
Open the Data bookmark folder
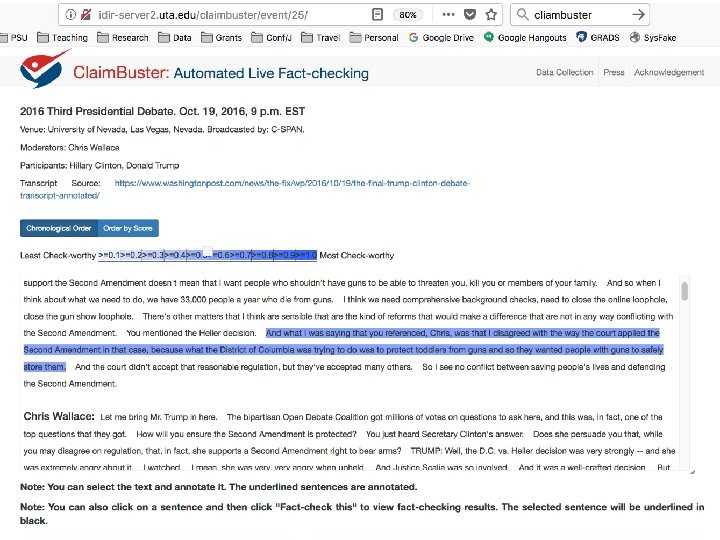[175, 38]
